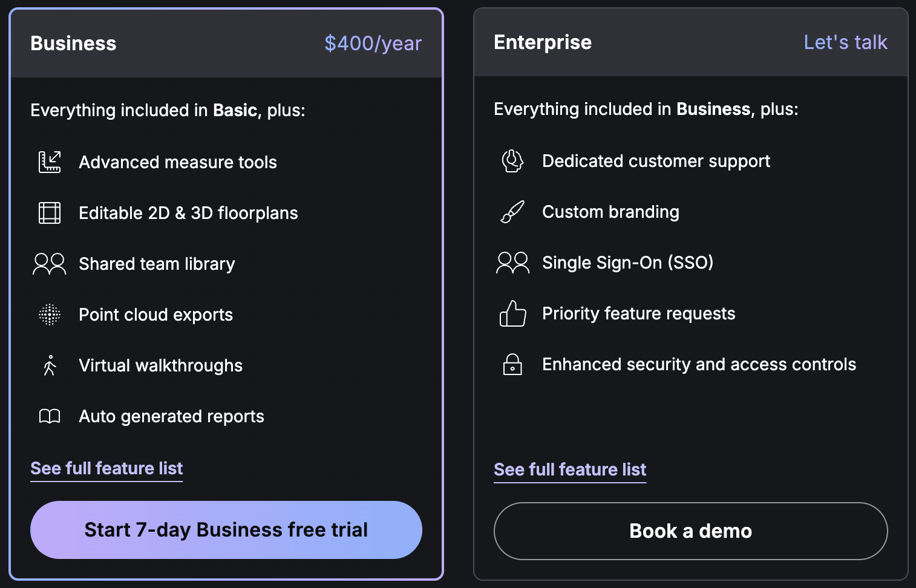Click the Advanced measure tools text row
This screenshot has height=588, width=916.
click(178, 162)
